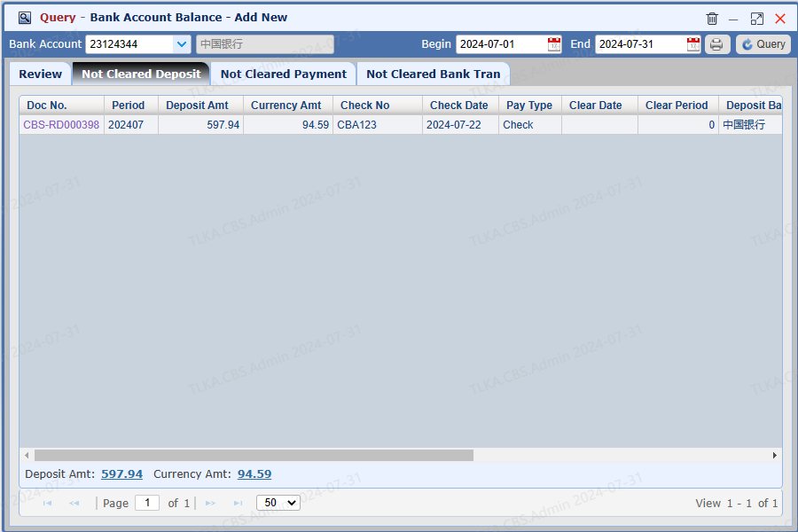
Task: Click the End date input field
Action: 641,44
